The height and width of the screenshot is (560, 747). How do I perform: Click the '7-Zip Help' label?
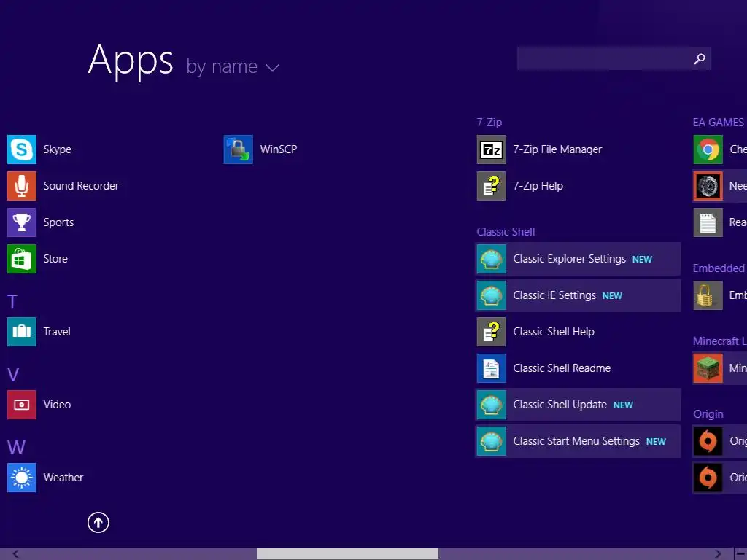(538, 186)
